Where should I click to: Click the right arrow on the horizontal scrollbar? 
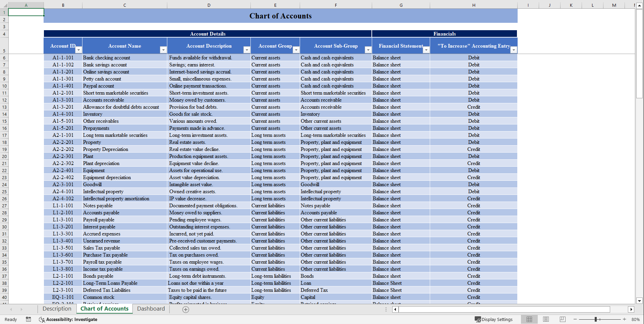(631, 309)
